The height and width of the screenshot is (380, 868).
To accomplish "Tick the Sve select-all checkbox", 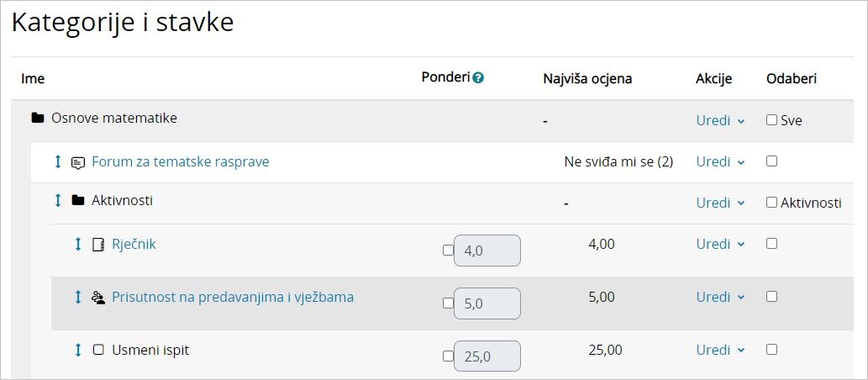I will pos(771,120).
